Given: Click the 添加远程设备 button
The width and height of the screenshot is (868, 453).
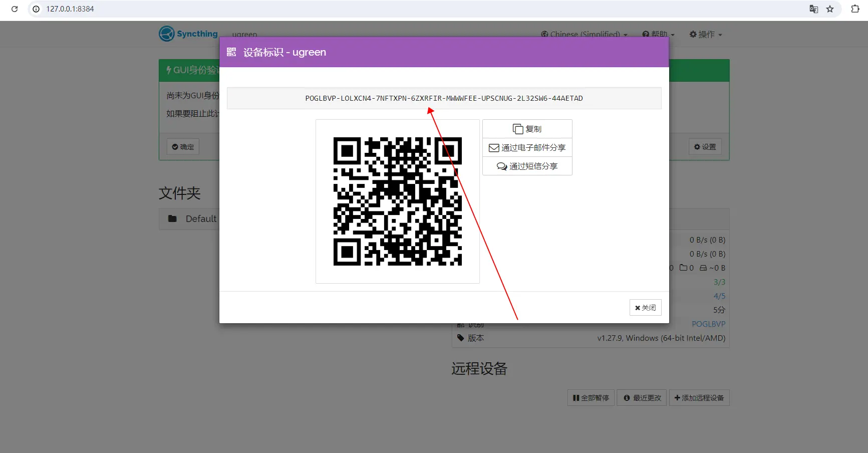Looking at the screenshot, I should click(699, 397).
